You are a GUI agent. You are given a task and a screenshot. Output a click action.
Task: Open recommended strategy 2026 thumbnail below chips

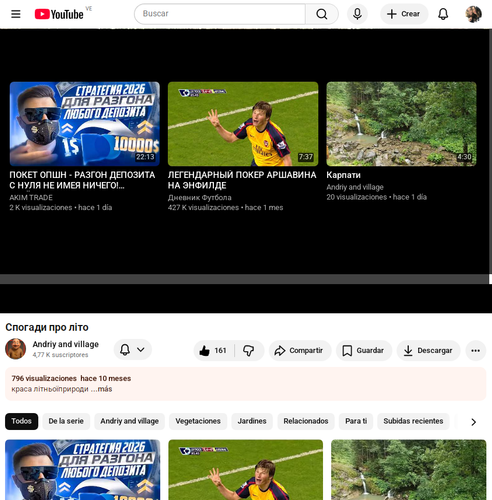[83, 470]
